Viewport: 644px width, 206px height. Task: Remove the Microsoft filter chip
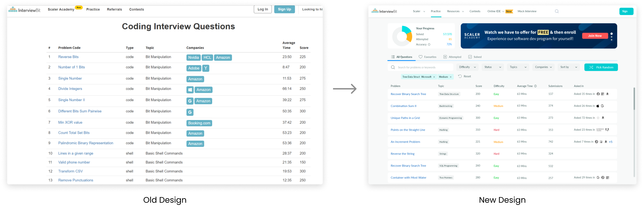[x=434, y=77]
